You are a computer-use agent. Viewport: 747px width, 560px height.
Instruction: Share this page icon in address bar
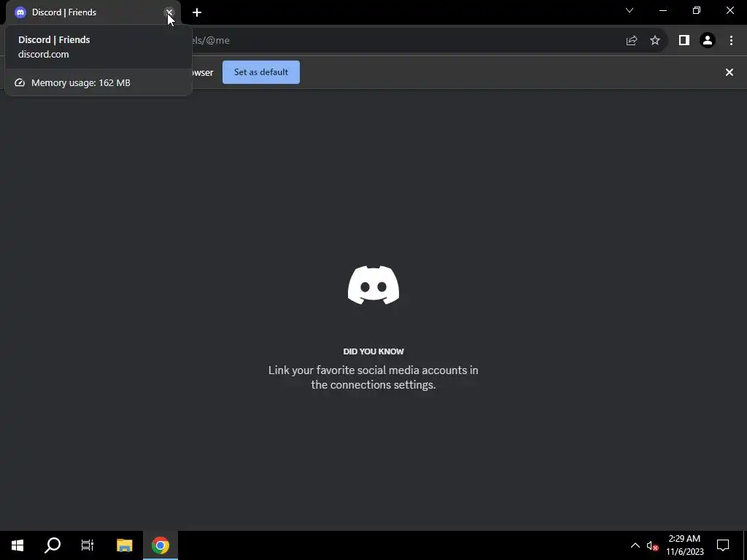pos(632,41)
